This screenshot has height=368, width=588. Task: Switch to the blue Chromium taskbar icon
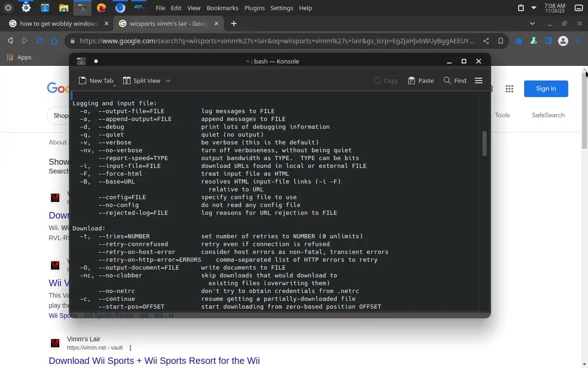pyautogui.click(x=120, y=8)
